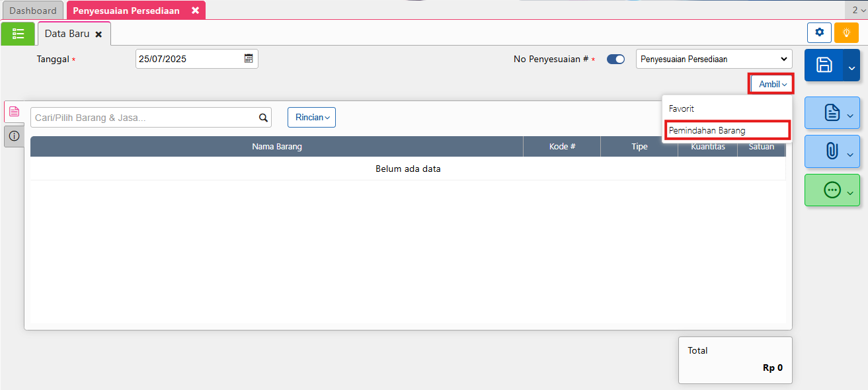
Task: Click the search magnifier icon
Action: pyautogui.click(x=263, y=118)
